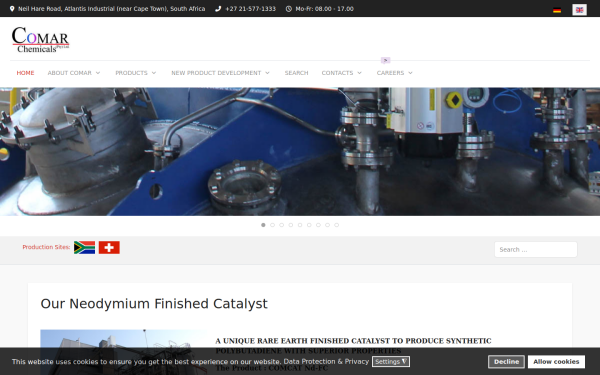
Task: Open the Switzerland production site flag
Action: click(109, 248)
